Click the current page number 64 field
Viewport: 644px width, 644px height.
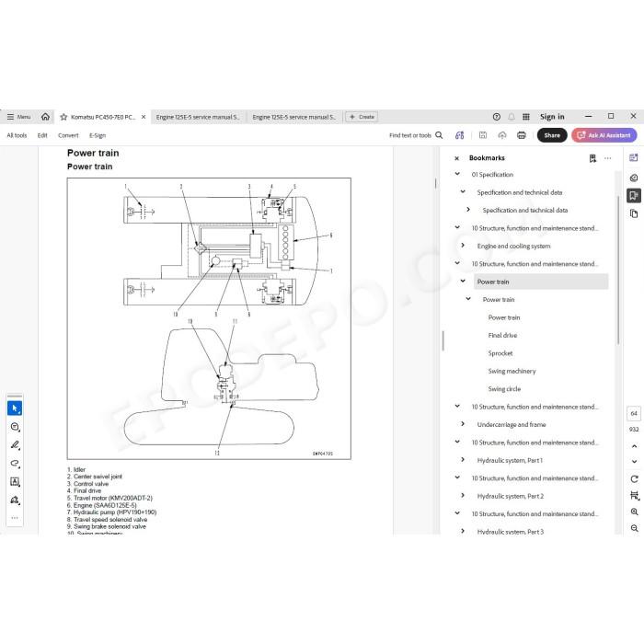point(634,413)
